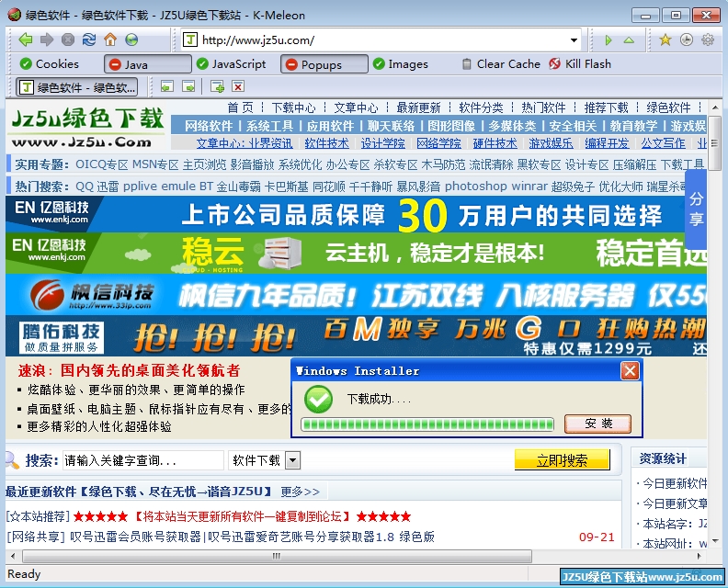Open the 枫信科技 banner ad
The width and height of the screenshot is (728, 588).
(x=356, y=295)
